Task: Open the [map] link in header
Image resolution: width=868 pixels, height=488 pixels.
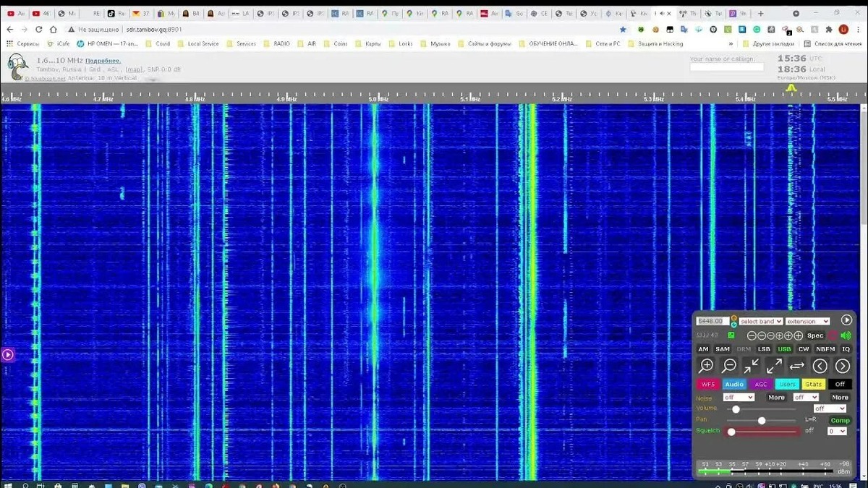Action: coord(134,69)
